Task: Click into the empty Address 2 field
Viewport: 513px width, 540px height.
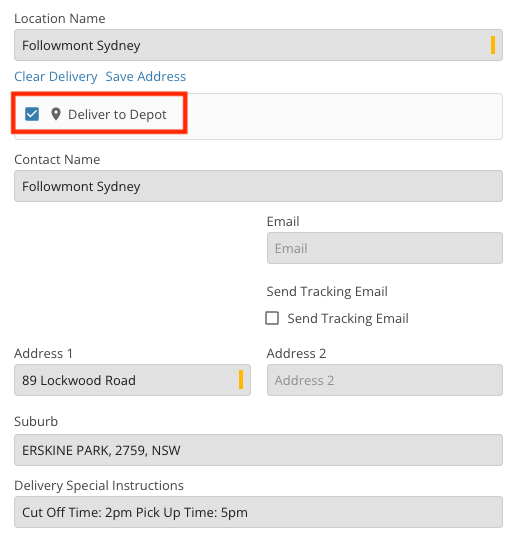Action: coord(385,380)
